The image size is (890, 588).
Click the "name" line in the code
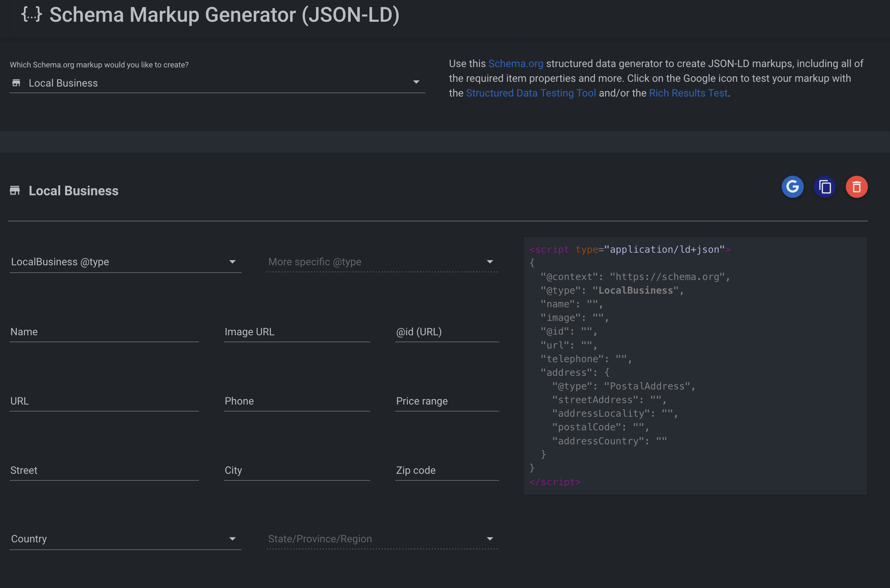pyautogui.click(x=572, y=304)
